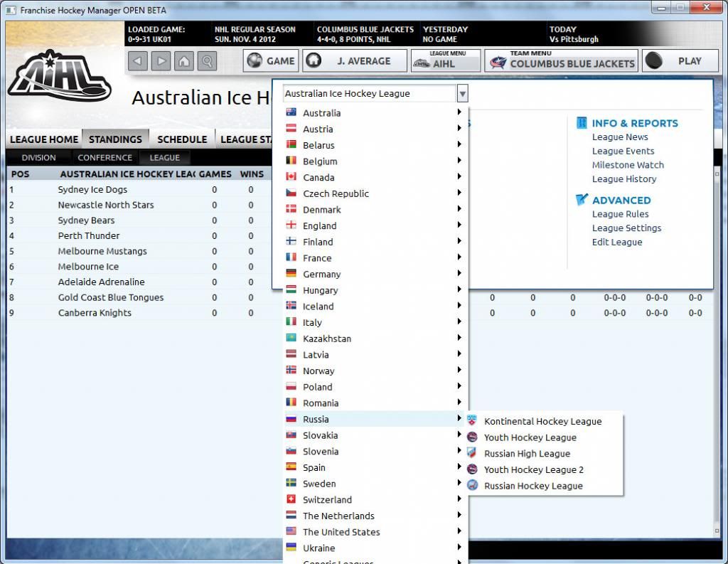This screenshot has width=728, height=564.
Task: Switch to the Standings tab
Action: pyautogui.click(x=115, y=139)
